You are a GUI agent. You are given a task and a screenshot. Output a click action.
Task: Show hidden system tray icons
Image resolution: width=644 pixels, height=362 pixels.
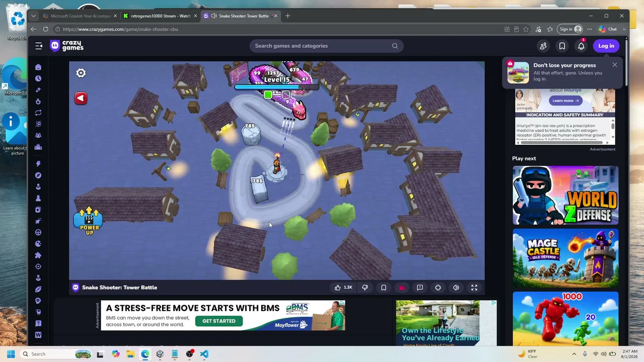pyautogui.click(x=574, y=354)
